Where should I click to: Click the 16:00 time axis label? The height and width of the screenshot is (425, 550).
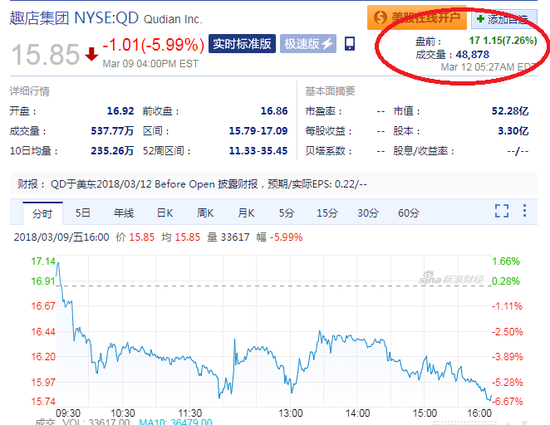[479, 413]
